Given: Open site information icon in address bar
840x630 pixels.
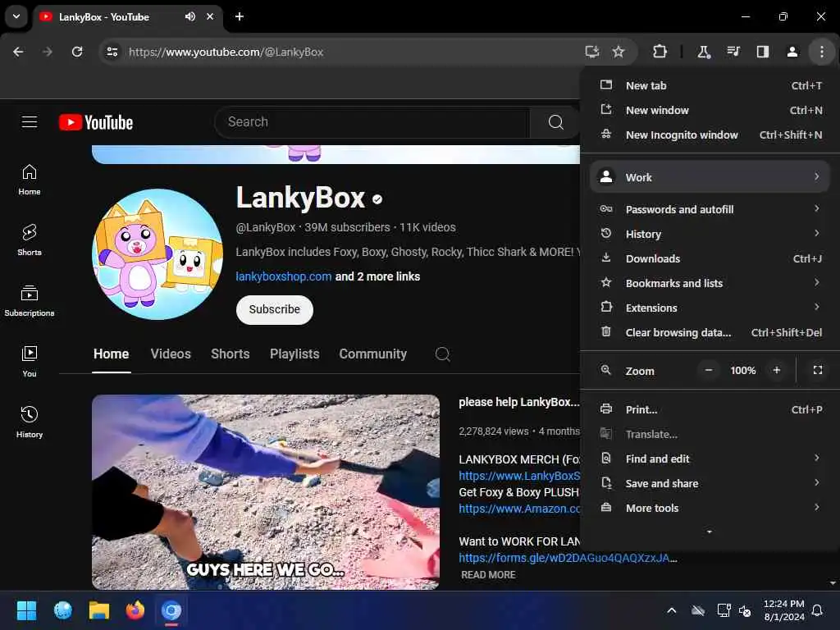Looking at the screenshot, I should click(x=112, y=52).
